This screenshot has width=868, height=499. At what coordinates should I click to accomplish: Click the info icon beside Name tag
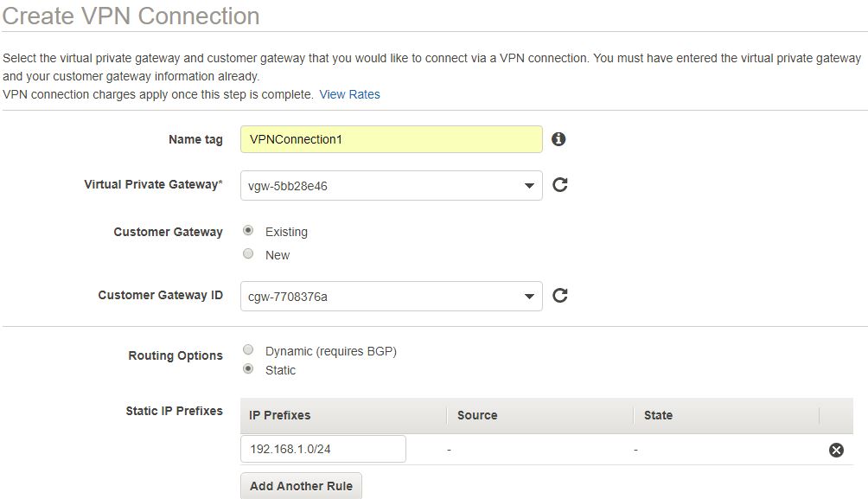[558, 139]
